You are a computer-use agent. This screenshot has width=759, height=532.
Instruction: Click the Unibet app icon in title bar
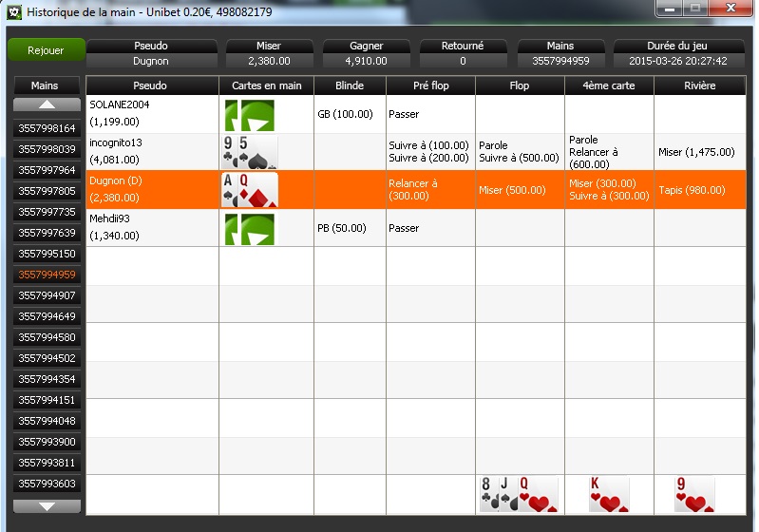pyautogui.click(x=15, y=12)
